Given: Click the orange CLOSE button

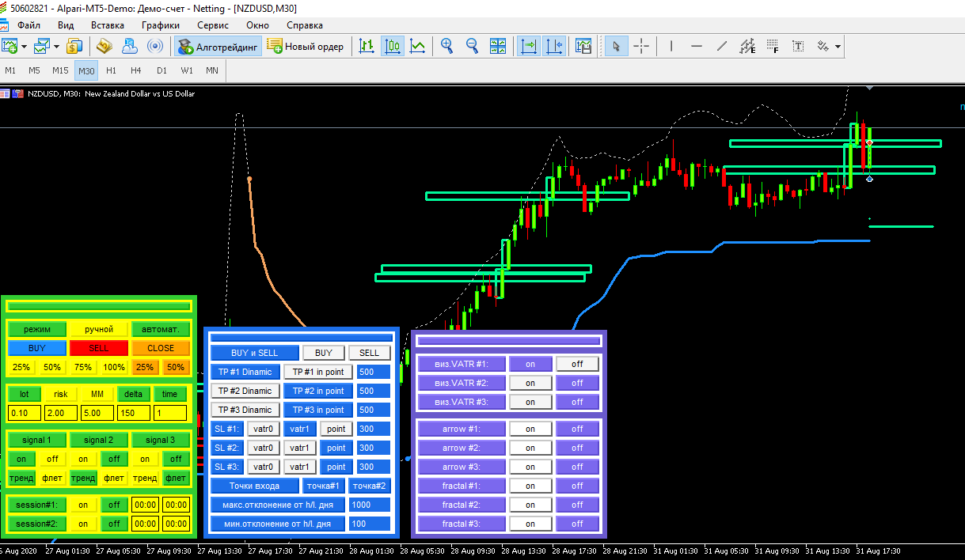Looking at the screenshot, I should [161, 348].
